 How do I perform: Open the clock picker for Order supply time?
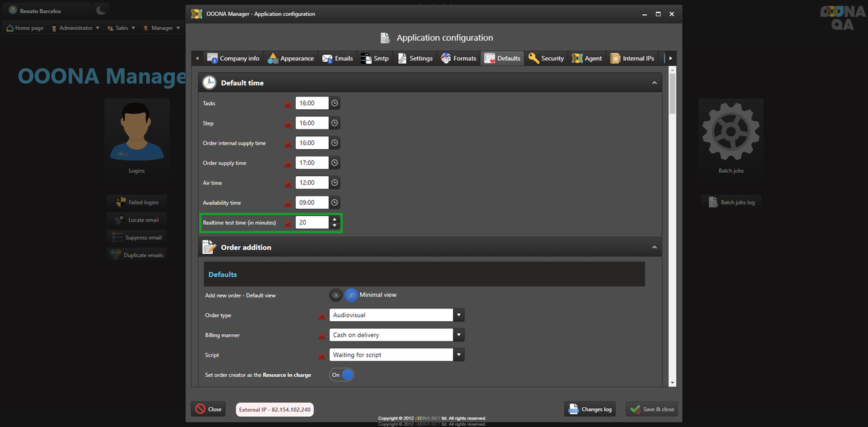coord(334,163)
